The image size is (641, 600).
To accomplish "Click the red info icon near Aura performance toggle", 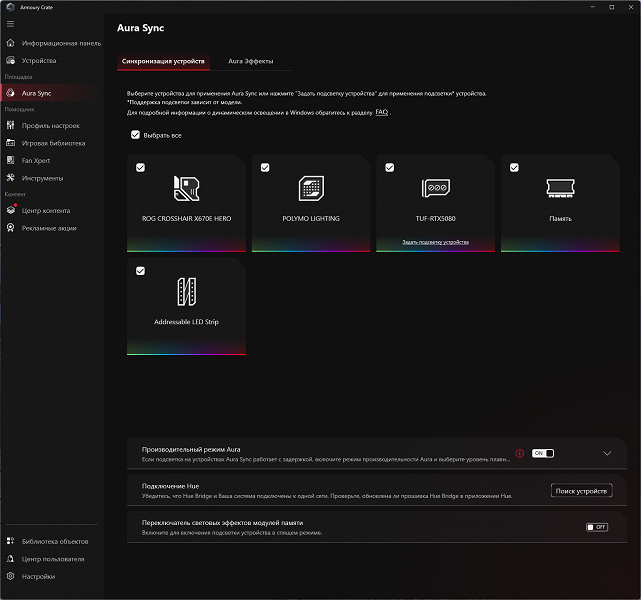I will coord(520,453).
